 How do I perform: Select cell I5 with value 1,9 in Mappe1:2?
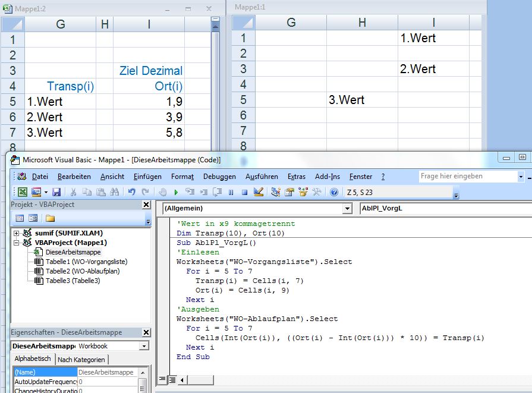(x=149, y=102)
